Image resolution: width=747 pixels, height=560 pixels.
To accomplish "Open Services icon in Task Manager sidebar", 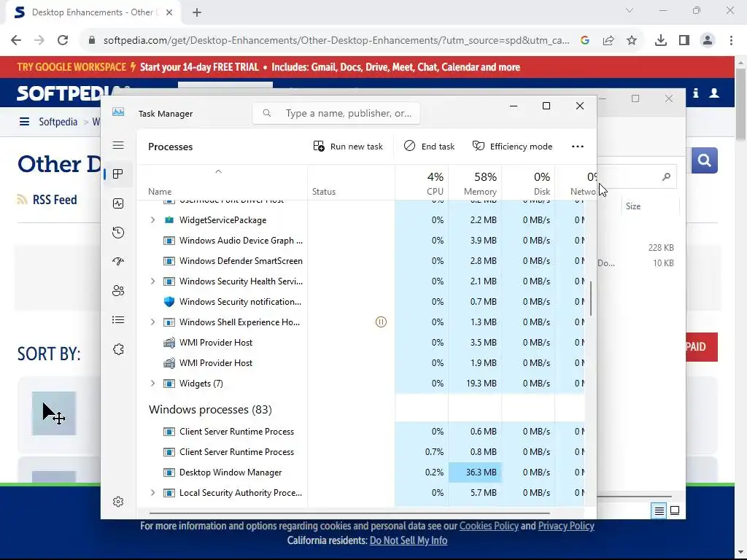I will (118, 349).
